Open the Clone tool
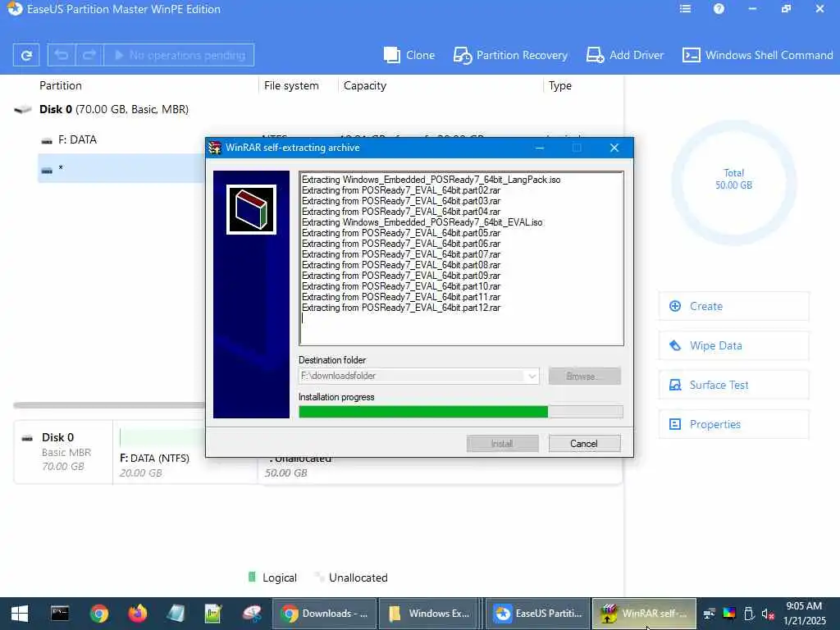 409,55
